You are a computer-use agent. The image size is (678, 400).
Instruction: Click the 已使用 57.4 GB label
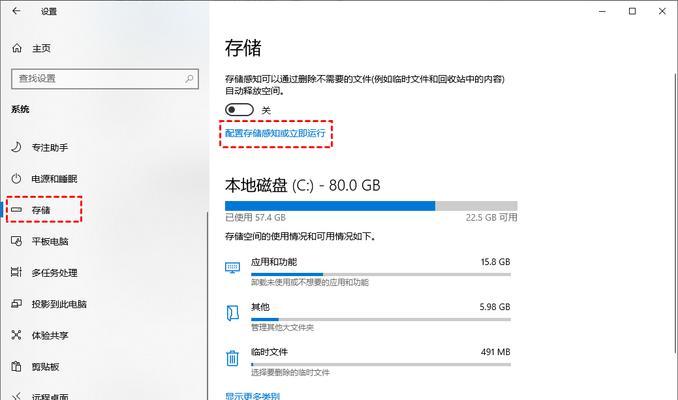point(255,217)
